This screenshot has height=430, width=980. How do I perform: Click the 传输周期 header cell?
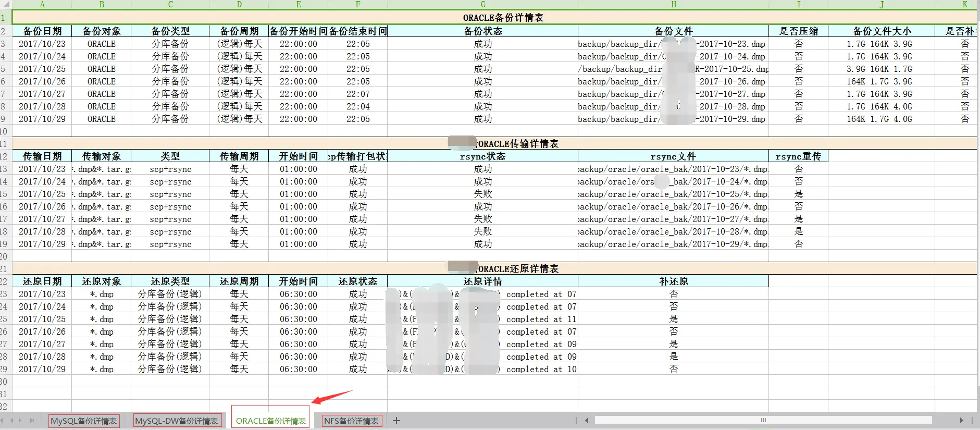(239, 156)
